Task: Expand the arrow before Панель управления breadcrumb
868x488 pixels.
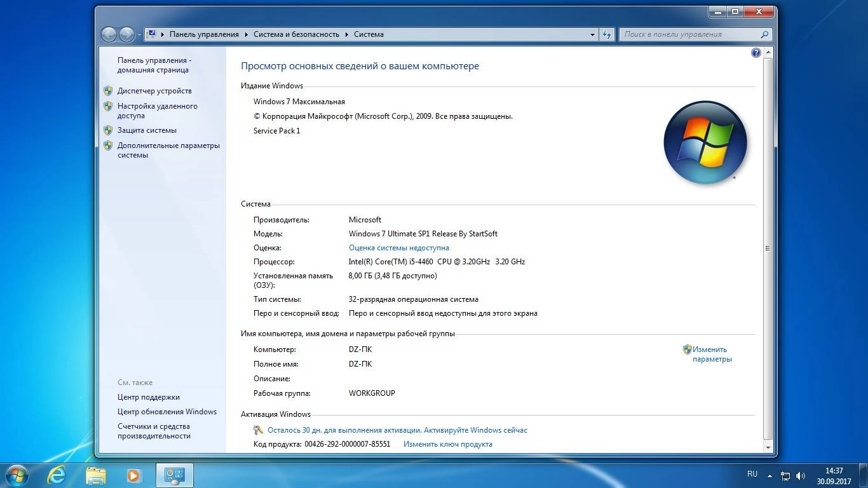Action: click(163, 34)
